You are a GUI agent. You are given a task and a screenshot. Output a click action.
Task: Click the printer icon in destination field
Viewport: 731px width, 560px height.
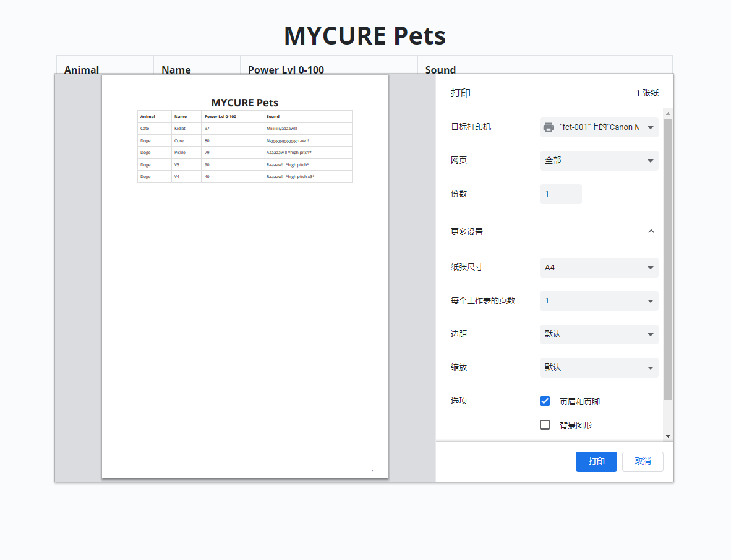(x=549, y=127)
